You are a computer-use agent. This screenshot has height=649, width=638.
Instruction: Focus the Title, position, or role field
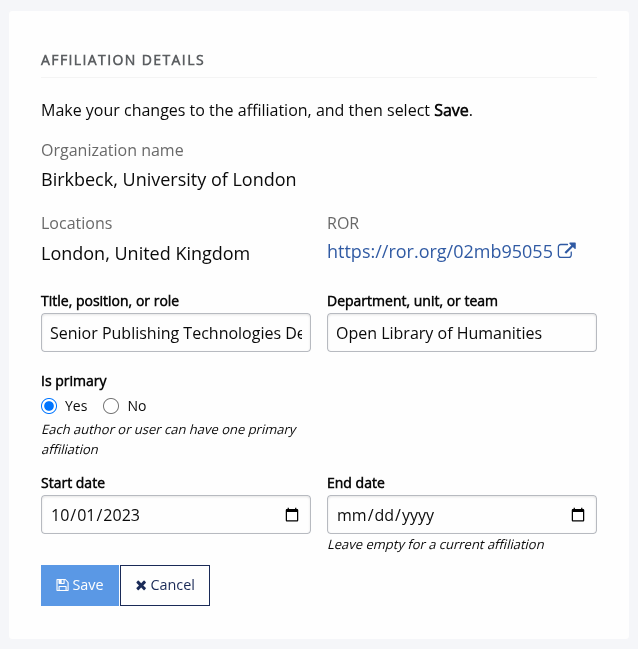tap(176, 333)
